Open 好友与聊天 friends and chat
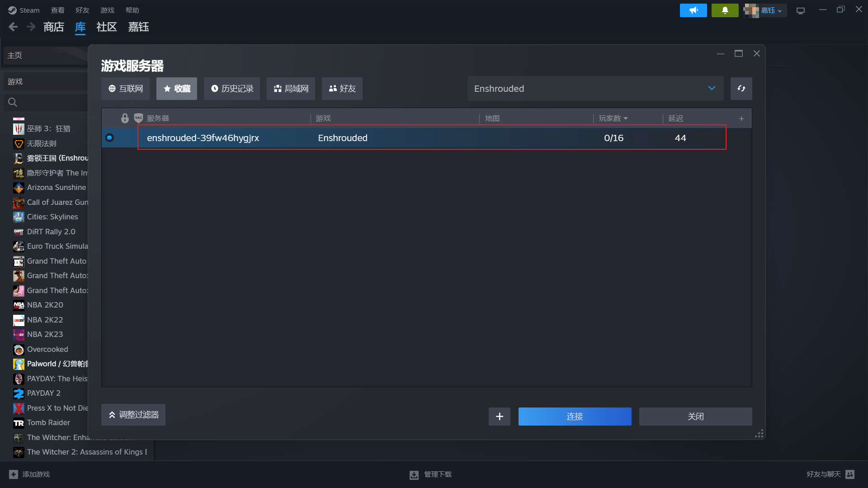 tap(830, 474)
